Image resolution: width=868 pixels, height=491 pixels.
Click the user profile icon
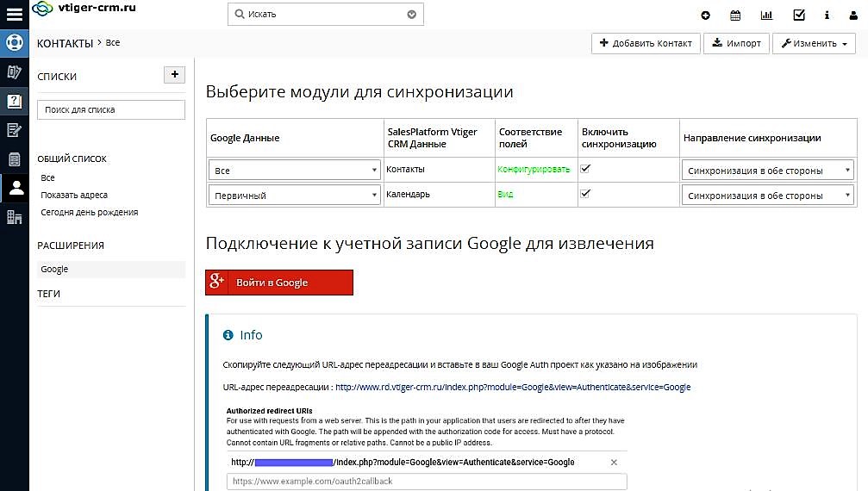click(854, 15)
